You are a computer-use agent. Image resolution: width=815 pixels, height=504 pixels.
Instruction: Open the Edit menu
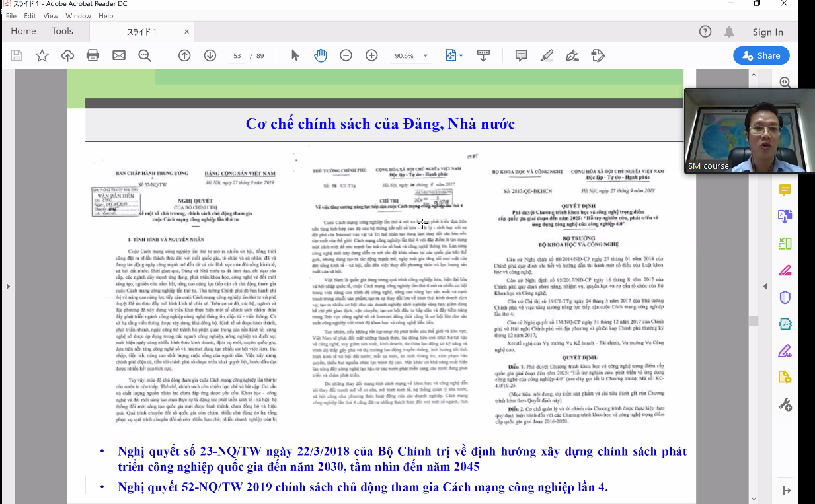[30, 16]
